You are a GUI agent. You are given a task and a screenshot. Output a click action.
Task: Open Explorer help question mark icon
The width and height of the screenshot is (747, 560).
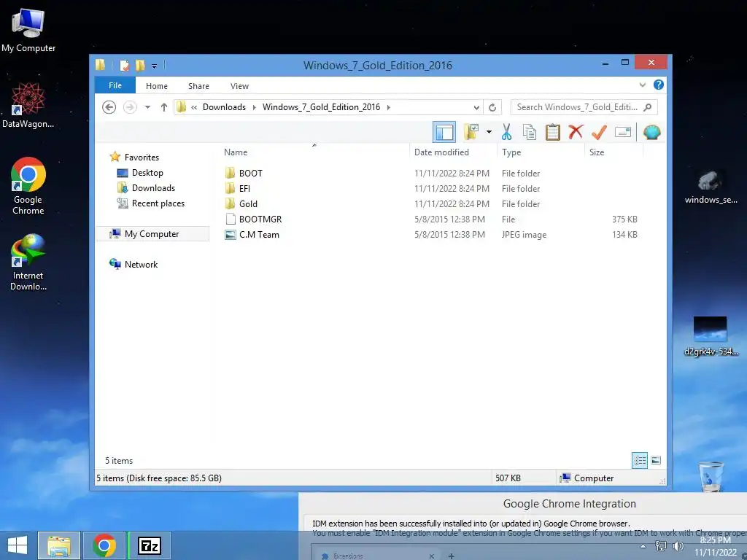coord(659,85)
